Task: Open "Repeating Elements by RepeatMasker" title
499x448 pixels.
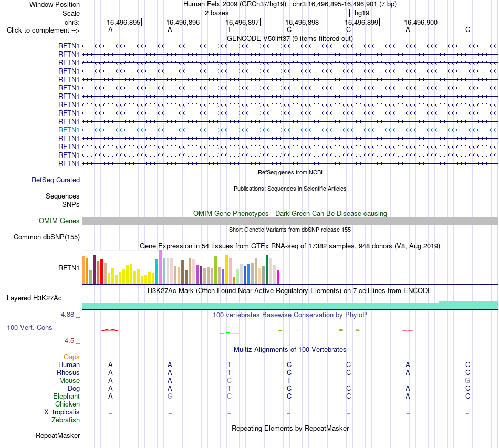Action: pyautogui.click(x=290, y=428)
